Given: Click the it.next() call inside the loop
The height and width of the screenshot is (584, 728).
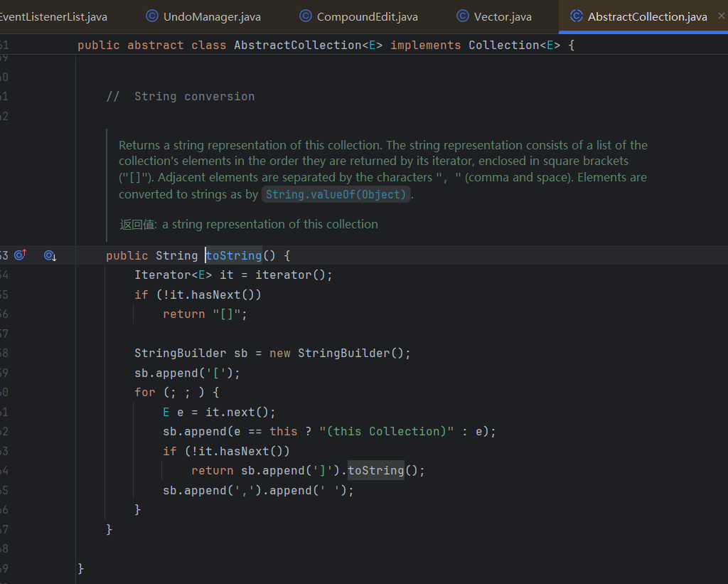Looking at the screenshot, I should tap(239, 412).
